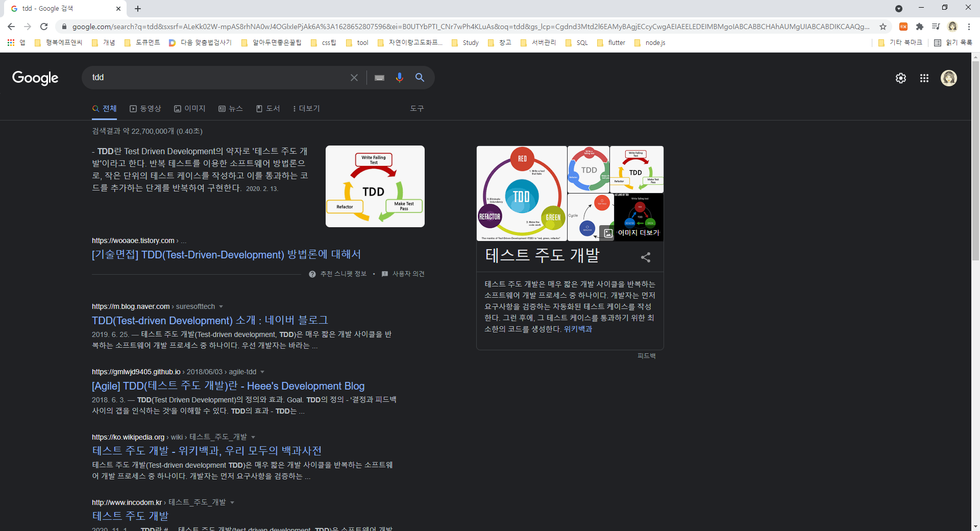Open the on-screen keyboard icon

(x=379, y=78)
